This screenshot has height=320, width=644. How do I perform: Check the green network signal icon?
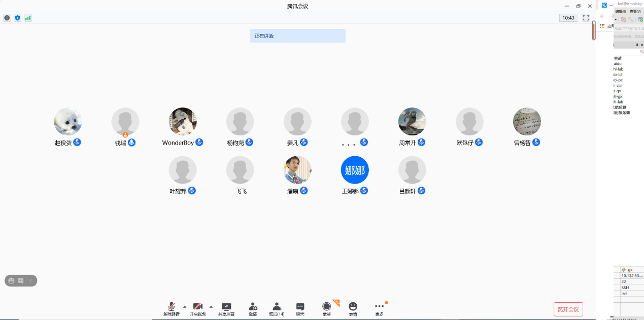click(x=28, y=18)
